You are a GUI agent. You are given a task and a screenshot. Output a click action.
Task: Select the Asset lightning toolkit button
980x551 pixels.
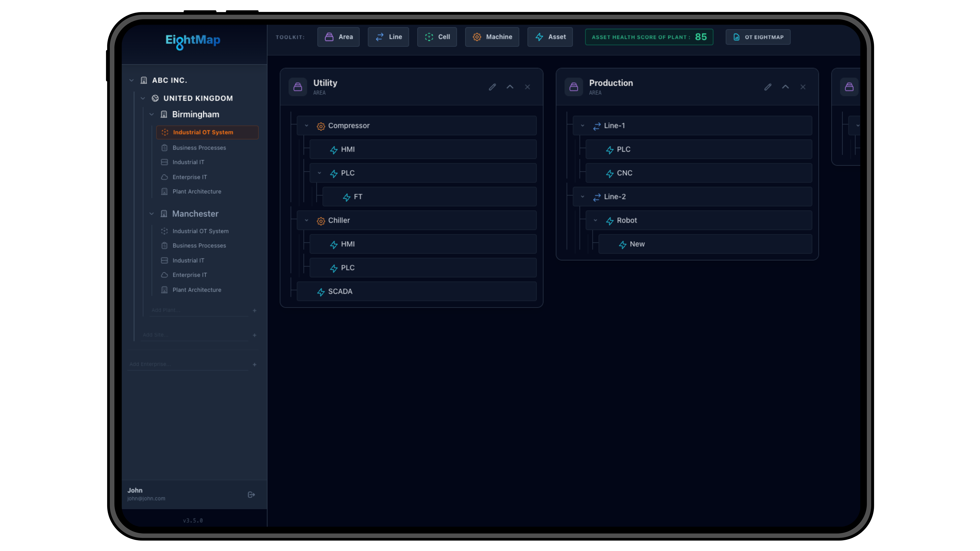coord(550,37)
